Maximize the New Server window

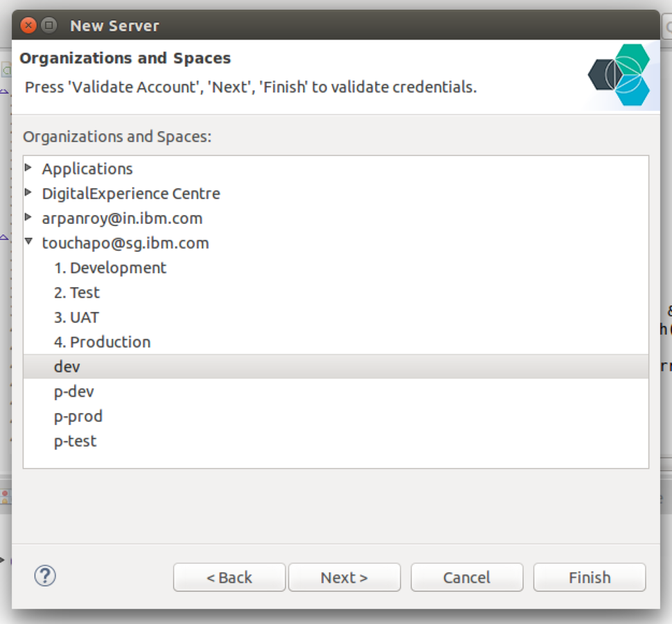(49, 26)
